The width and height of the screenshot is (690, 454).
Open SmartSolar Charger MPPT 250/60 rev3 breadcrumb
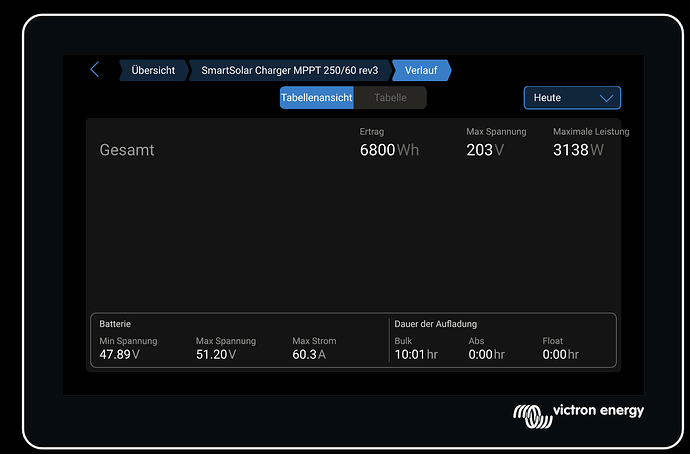tap(290, 70)
